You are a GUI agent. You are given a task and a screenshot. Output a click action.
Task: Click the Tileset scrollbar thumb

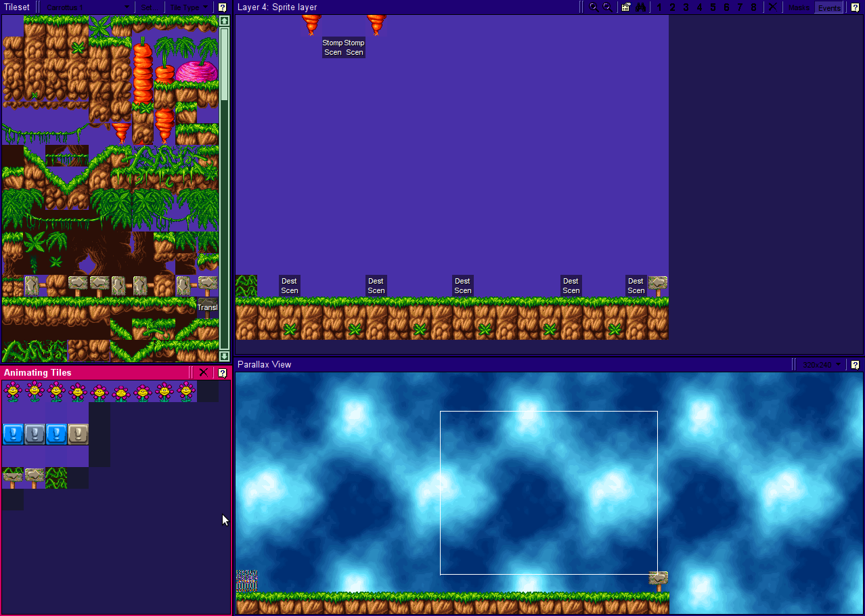coord(225,64)
